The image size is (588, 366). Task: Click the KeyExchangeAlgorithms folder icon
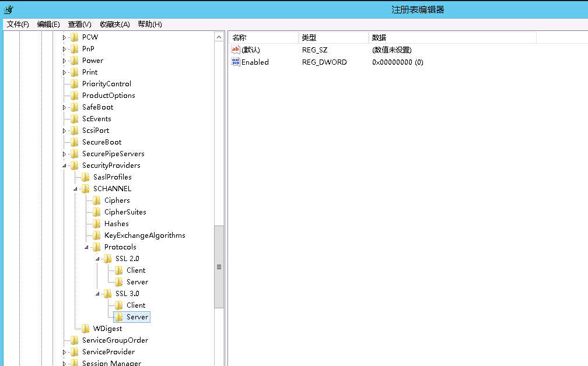click(x=96, y=235)
